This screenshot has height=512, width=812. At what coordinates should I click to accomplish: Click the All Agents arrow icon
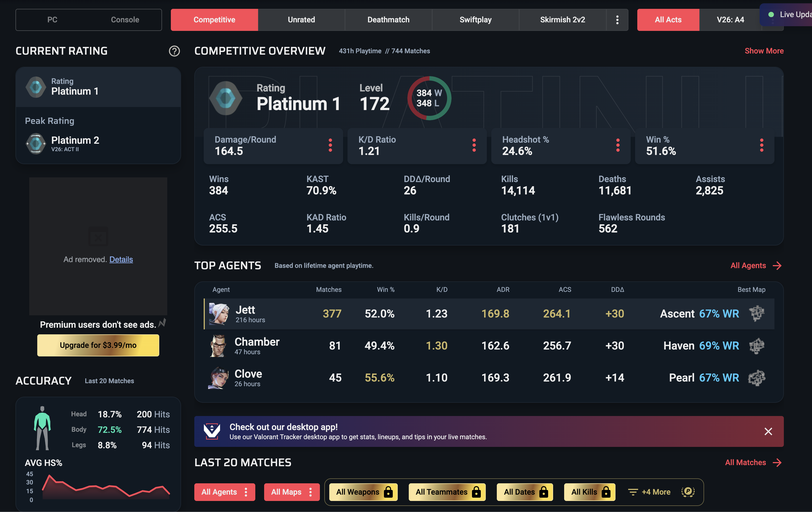click(x=777, y=266)
